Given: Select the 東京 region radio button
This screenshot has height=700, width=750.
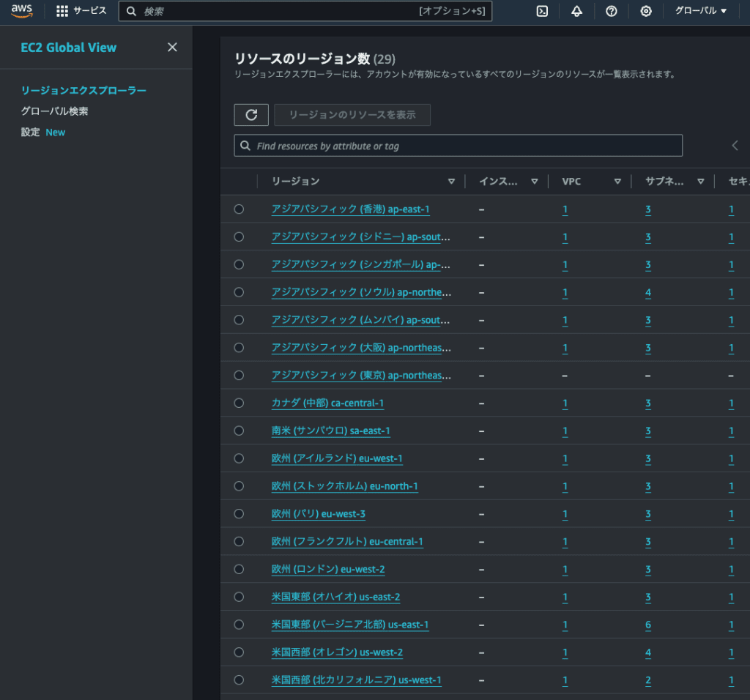Looking at the screenshot, I should [x=239, y=376].
